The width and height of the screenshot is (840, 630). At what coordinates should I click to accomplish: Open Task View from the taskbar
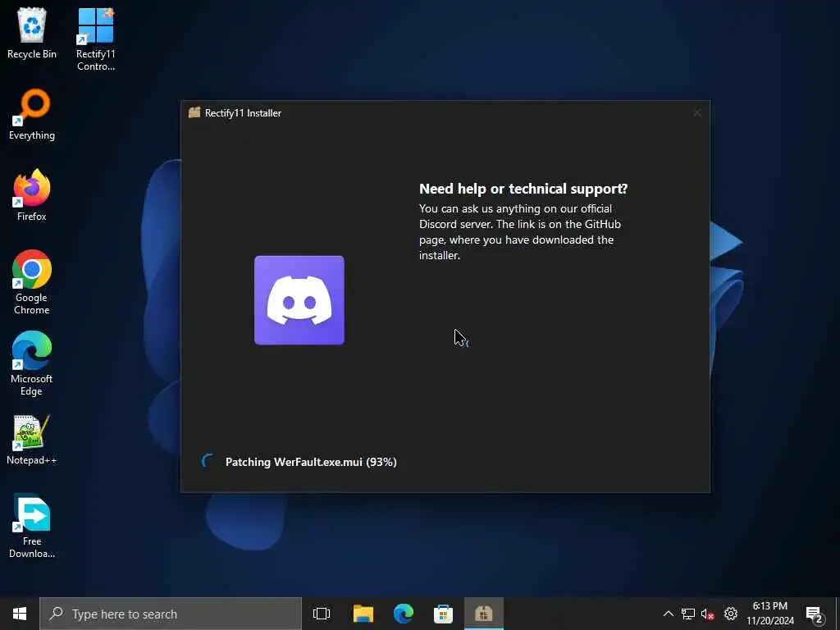(x=322, y=614)
